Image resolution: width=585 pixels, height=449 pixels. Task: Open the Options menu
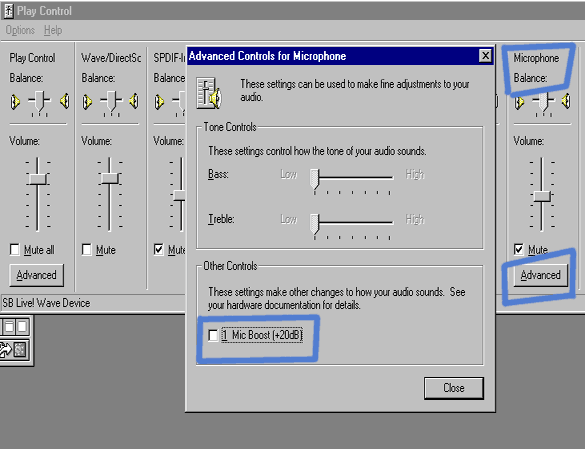tap(20, 30)
